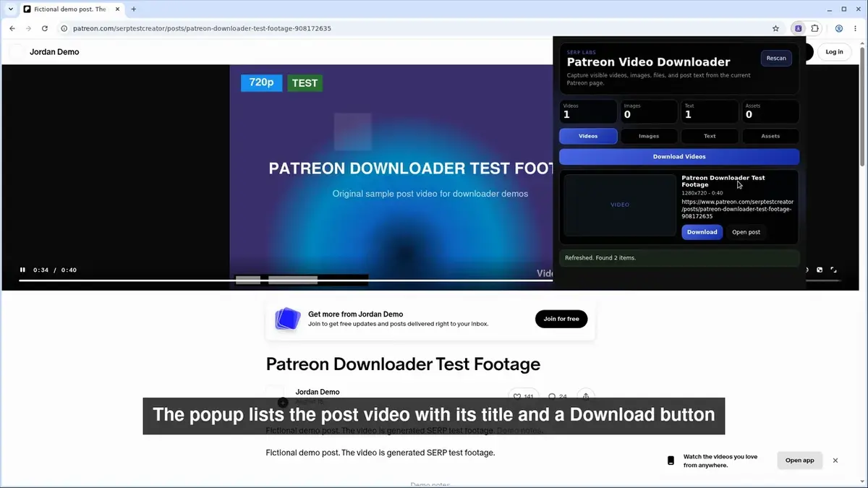The height and width of the screenshot is (488, 868).
Task: Click the Assets count card
Action: point(770,111)
